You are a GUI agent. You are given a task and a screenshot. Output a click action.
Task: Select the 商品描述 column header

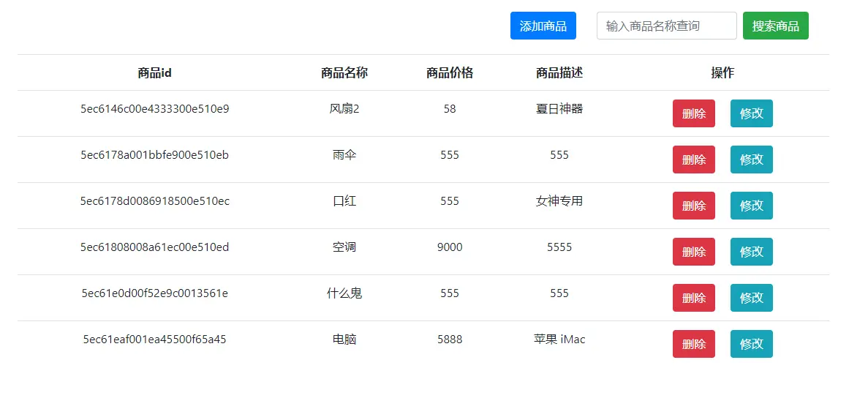559,72
